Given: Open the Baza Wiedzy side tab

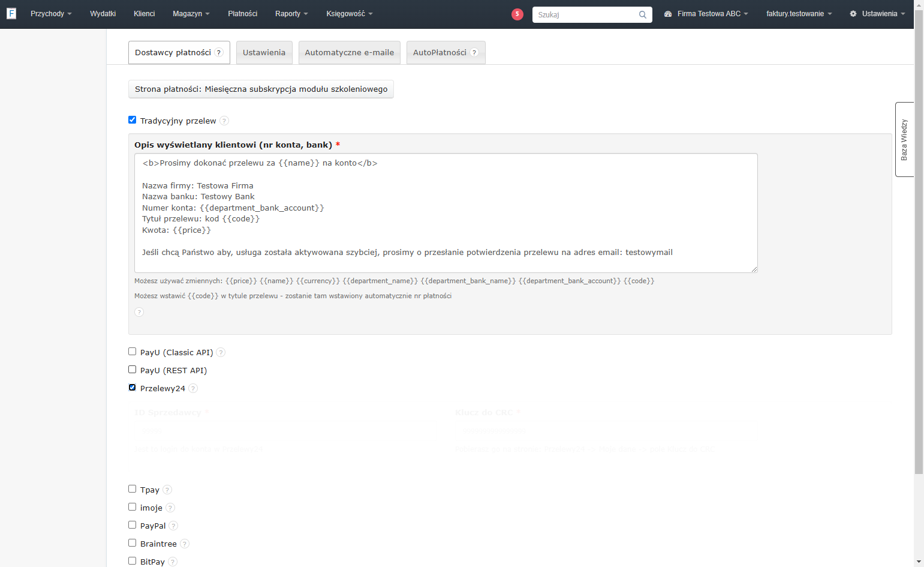Looking at the screenshot, I should pyautogui.click(x=904, y=139).
